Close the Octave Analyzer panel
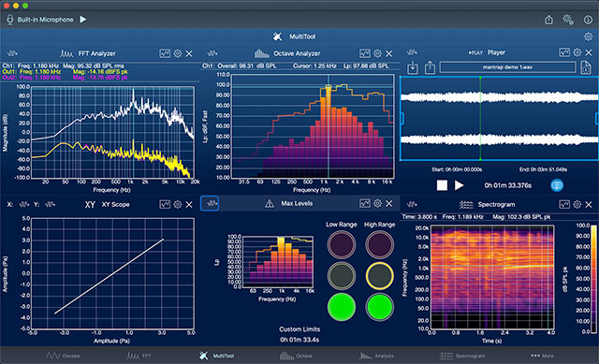The height and width of the screenshot is (364, 599). click(x=389, y=54)
